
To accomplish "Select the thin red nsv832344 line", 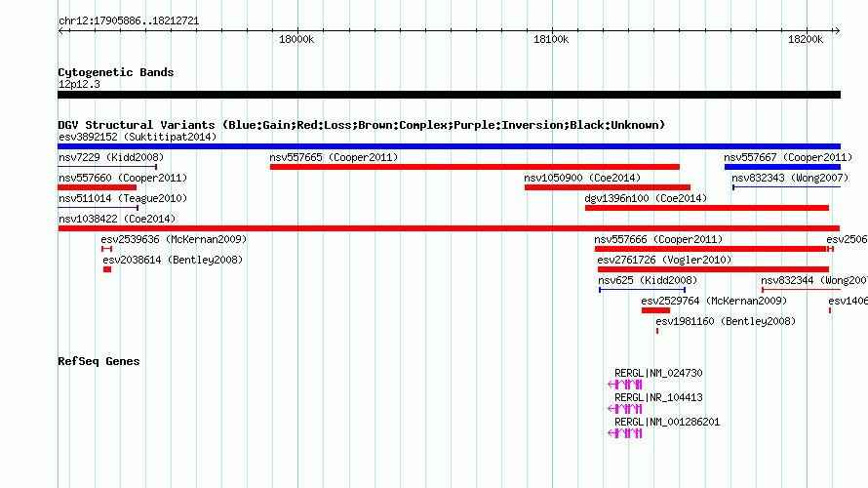I will tap(801, 290).
